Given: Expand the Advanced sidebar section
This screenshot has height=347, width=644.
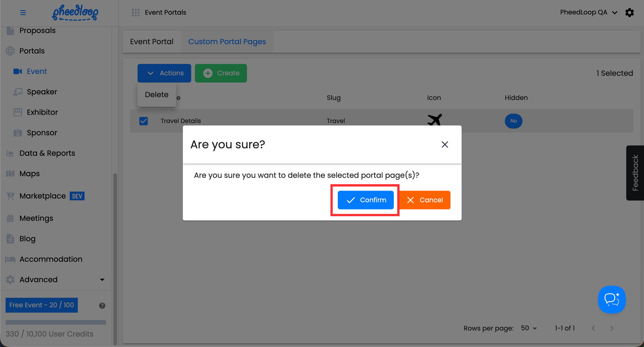Looking at the screenshot, I should coord(102,280).
